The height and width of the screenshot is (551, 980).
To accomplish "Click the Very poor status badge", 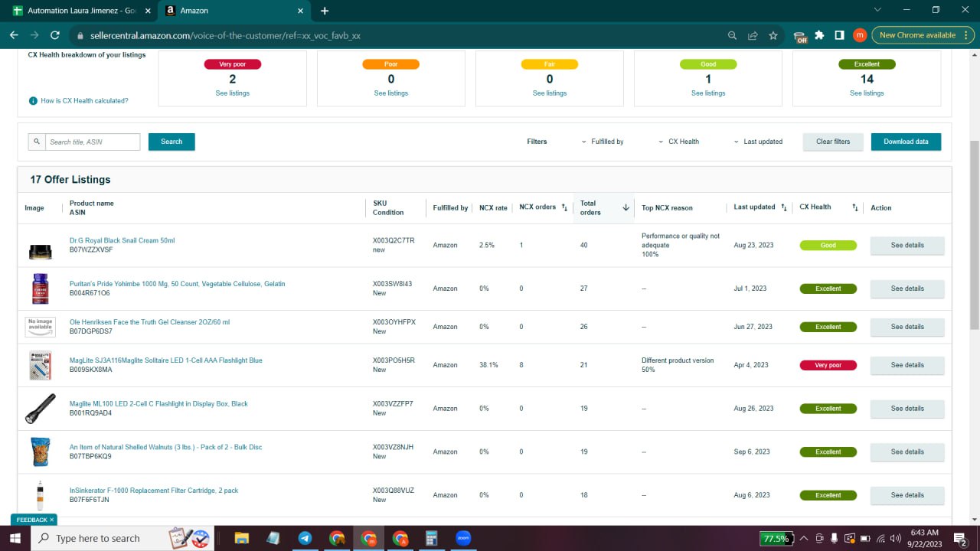I will [828, 365].
